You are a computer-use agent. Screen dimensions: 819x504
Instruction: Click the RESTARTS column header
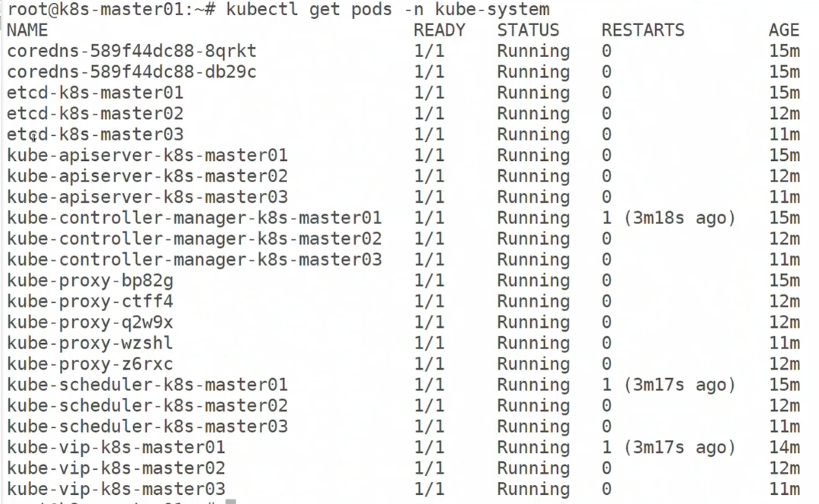[643, 30]
